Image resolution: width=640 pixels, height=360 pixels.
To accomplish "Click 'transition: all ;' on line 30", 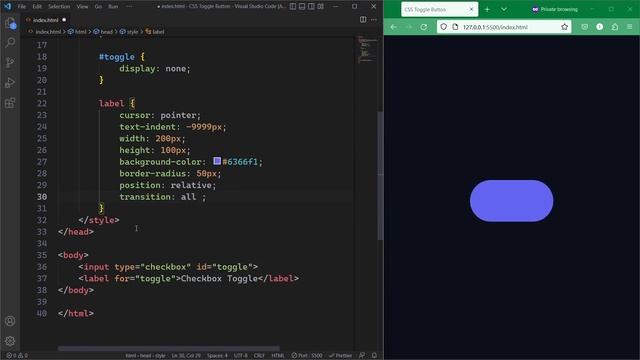I will pos(162,197).
